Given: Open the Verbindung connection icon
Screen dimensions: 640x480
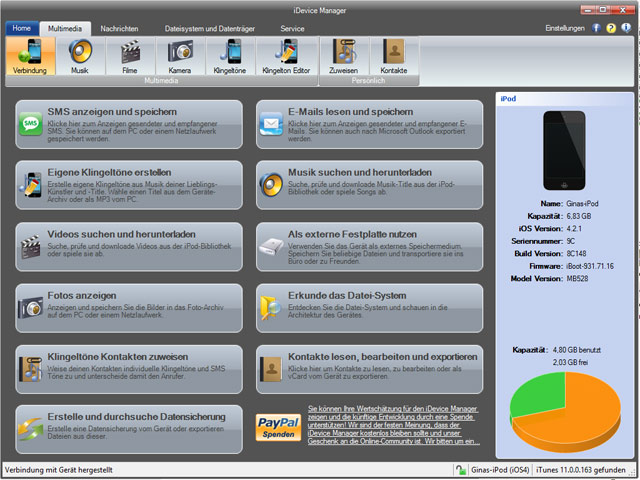Looking at the screenshot, I should (x=30, y=56).
